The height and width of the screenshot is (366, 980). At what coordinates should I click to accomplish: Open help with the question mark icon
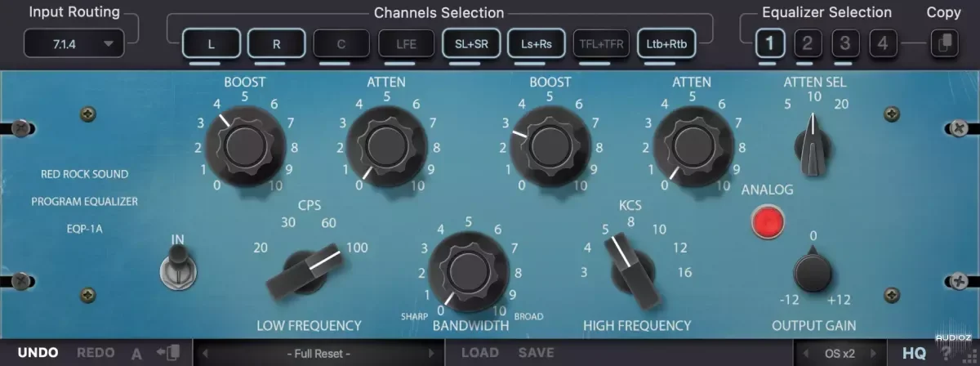coord(945,354)
